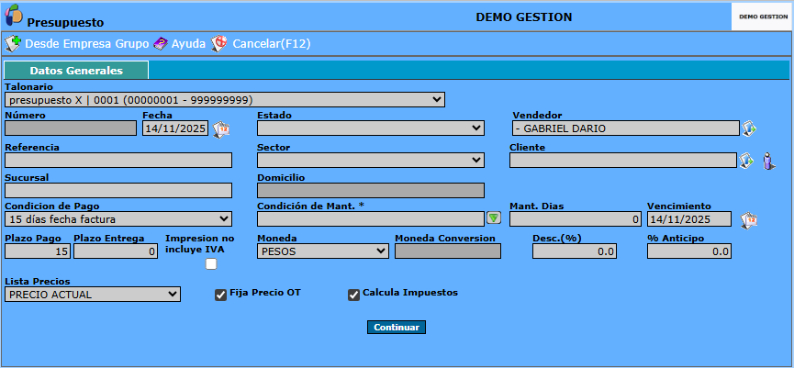Open the Estado dropdown
This screenshot has width=794, height=368.
[x=371, y=128]
